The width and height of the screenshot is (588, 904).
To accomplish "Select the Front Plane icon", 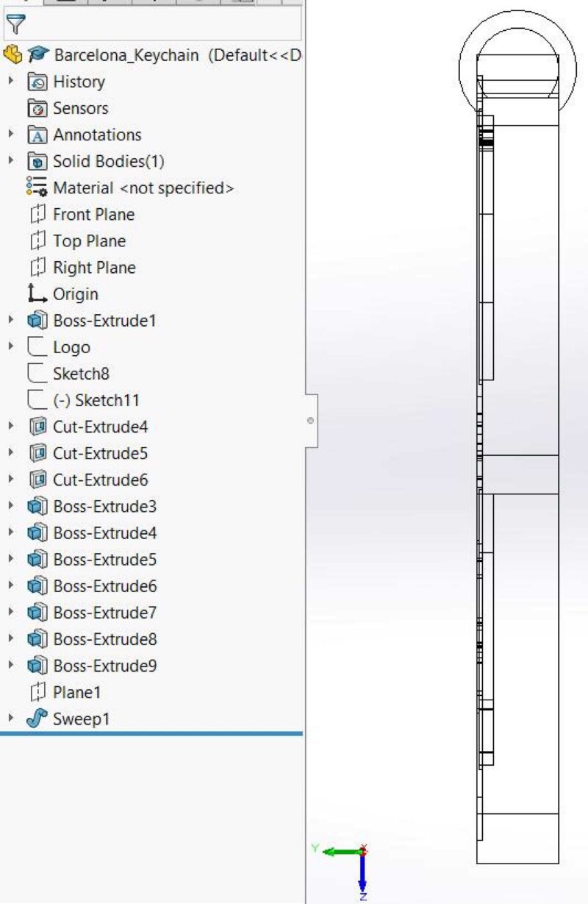I will [x=37, y=214].
